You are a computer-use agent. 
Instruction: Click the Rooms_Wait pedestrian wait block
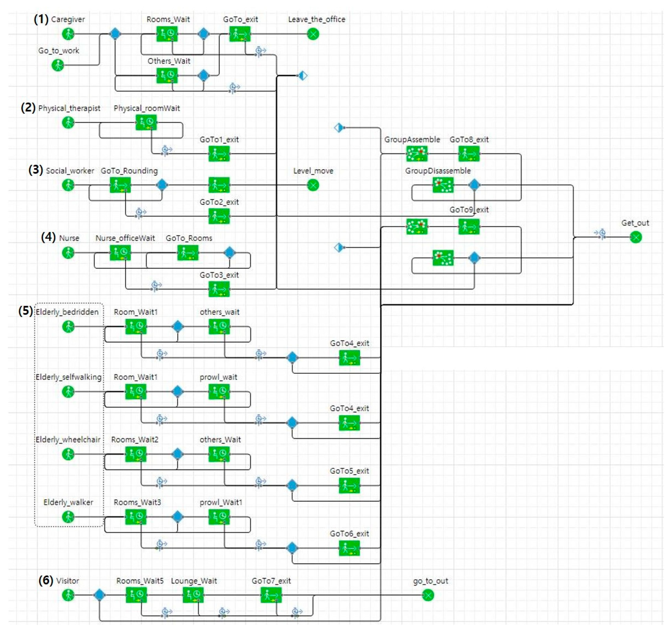pos(167,34)
